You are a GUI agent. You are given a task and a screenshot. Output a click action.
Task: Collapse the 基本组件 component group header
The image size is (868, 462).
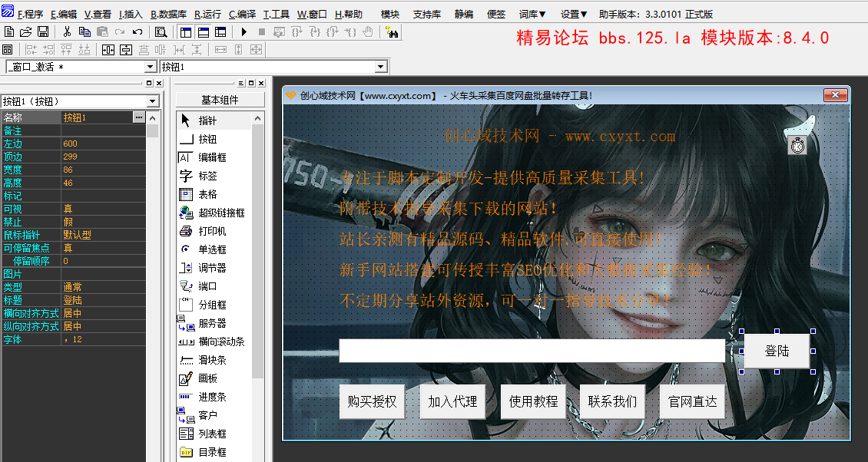(220, 100)
